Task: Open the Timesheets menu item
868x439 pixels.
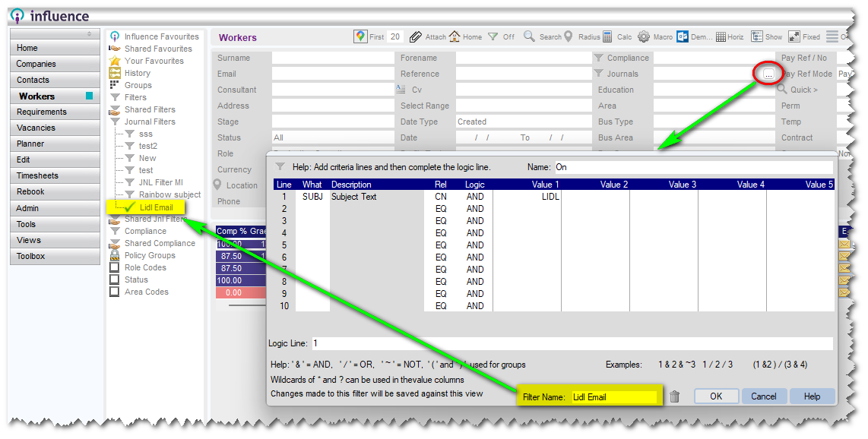Action: point(55,175)
